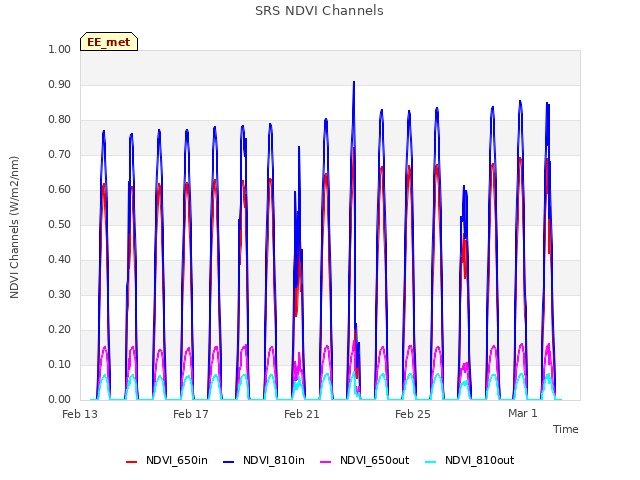Click the Time x-axis title
Screen dimensions: 640x480
[565, 429]
